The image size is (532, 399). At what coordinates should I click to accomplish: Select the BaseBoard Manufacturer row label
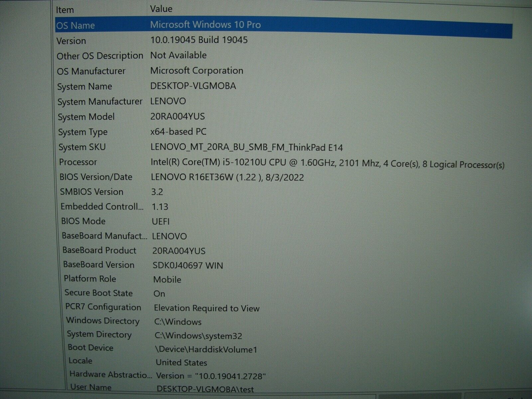[104, 236]
